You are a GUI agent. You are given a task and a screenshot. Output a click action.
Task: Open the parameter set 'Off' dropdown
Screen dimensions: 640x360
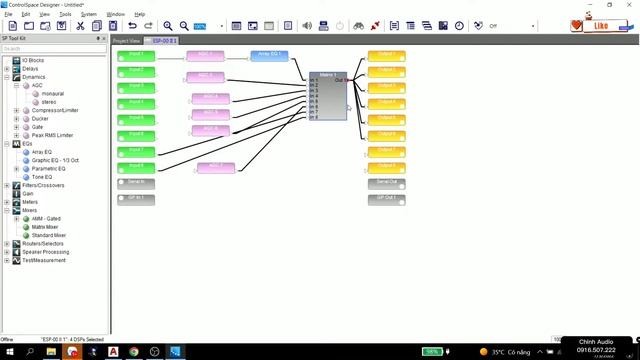[533, 26]
